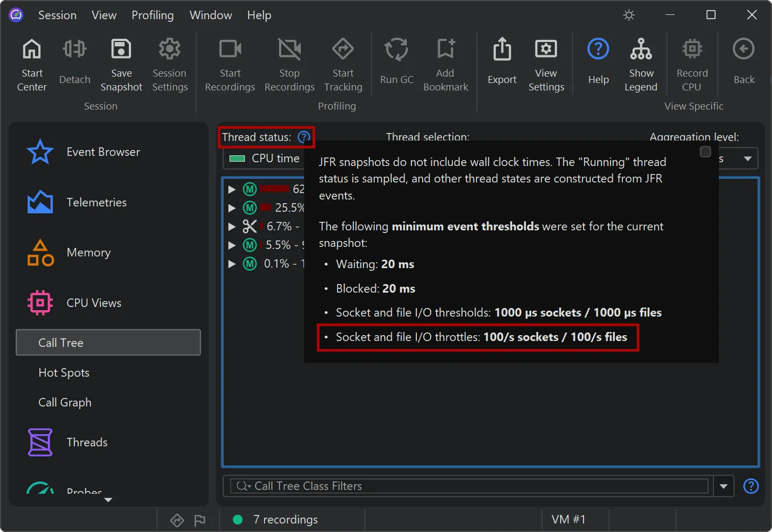The height and width of the screenshot is (532, 772).
Task: Export the current view
Action: coord(501,63)
